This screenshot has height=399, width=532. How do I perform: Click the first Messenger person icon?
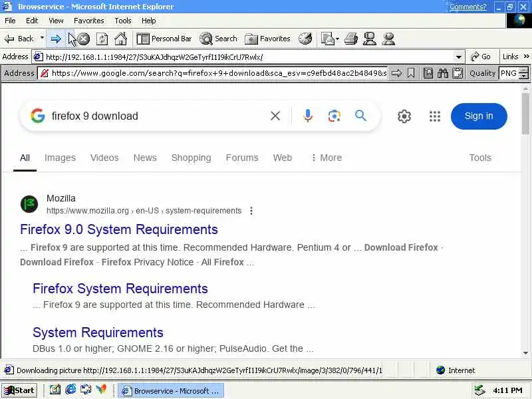(370, 39)
